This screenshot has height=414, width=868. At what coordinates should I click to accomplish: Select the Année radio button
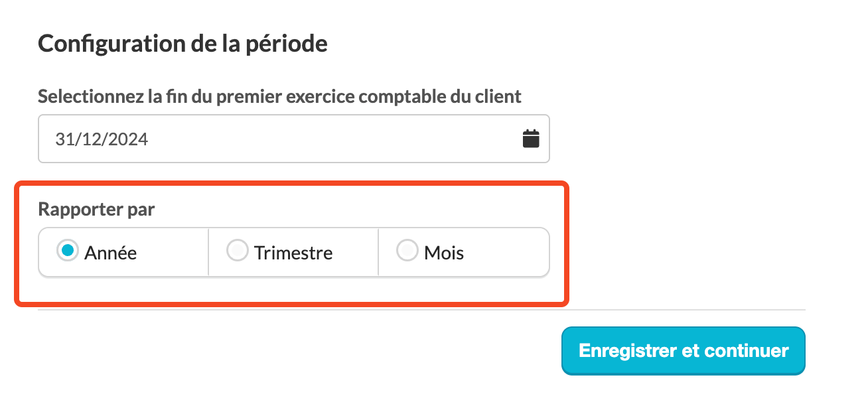[67, 251]
